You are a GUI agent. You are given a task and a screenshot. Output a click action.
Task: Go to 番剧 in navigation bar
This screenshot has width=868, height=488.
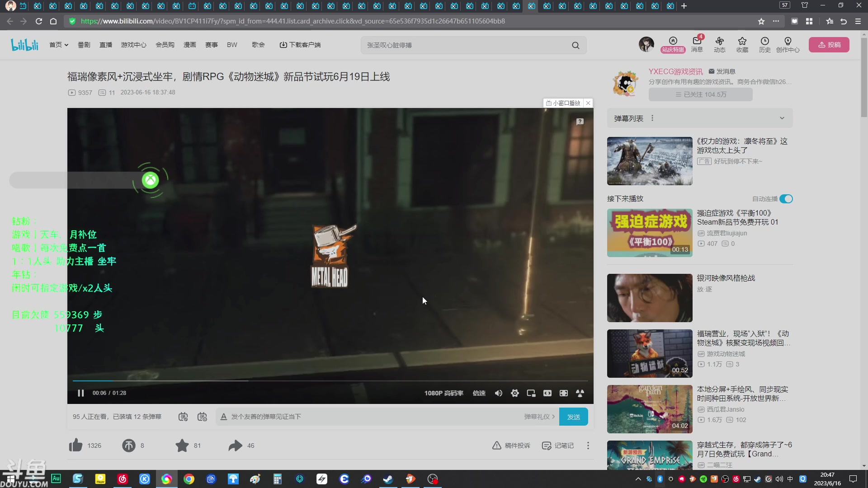(x=84, y=45)
